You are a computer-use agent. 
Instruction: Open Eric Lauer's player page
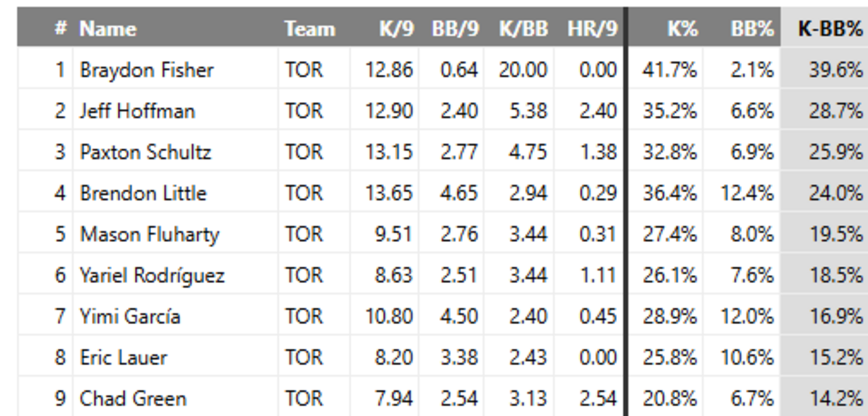pos(124,357)
